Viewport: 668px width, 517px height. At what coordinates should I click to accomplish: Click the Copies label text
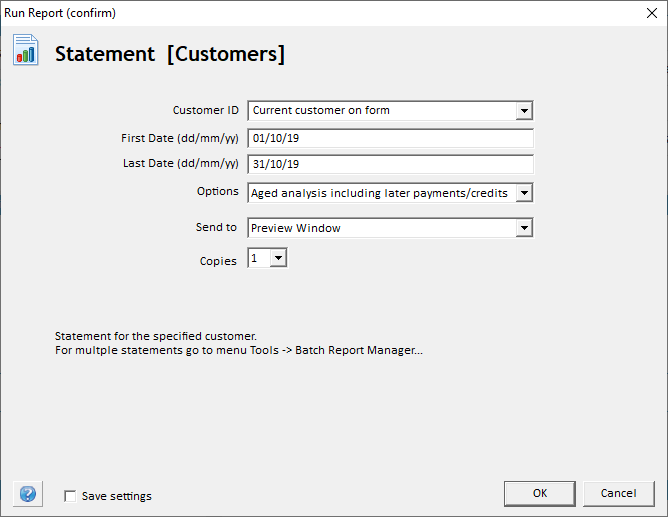[x=218, y=260]
